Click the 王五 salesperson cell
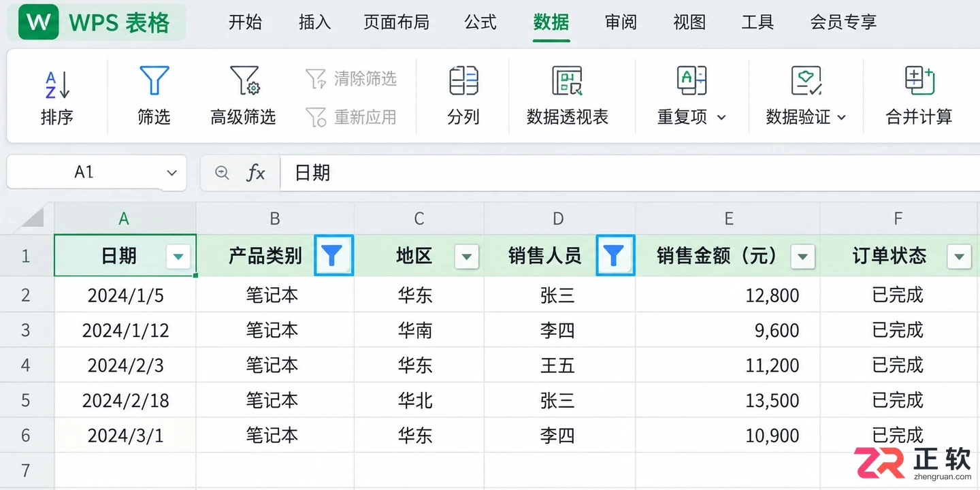 tap(559, 365)
